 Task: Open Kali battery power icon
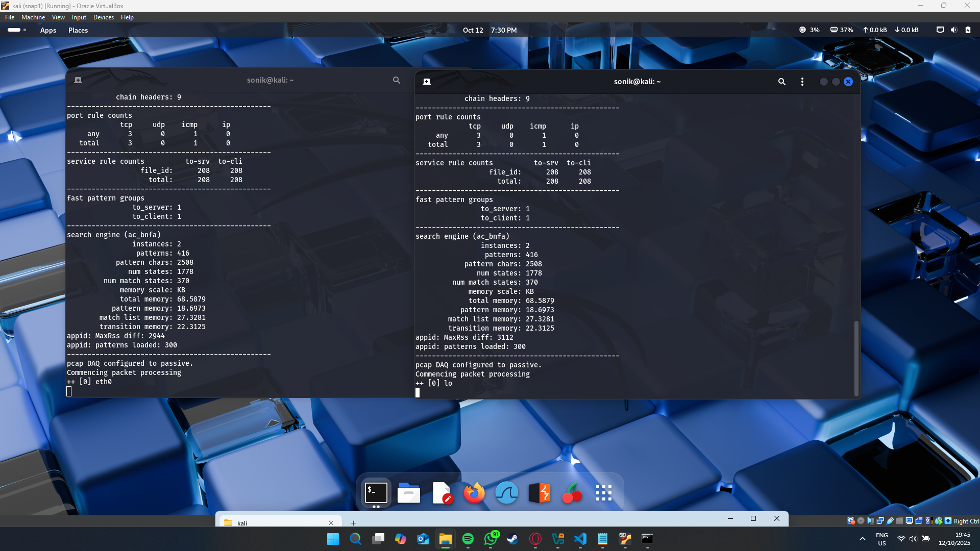(968, 30)
